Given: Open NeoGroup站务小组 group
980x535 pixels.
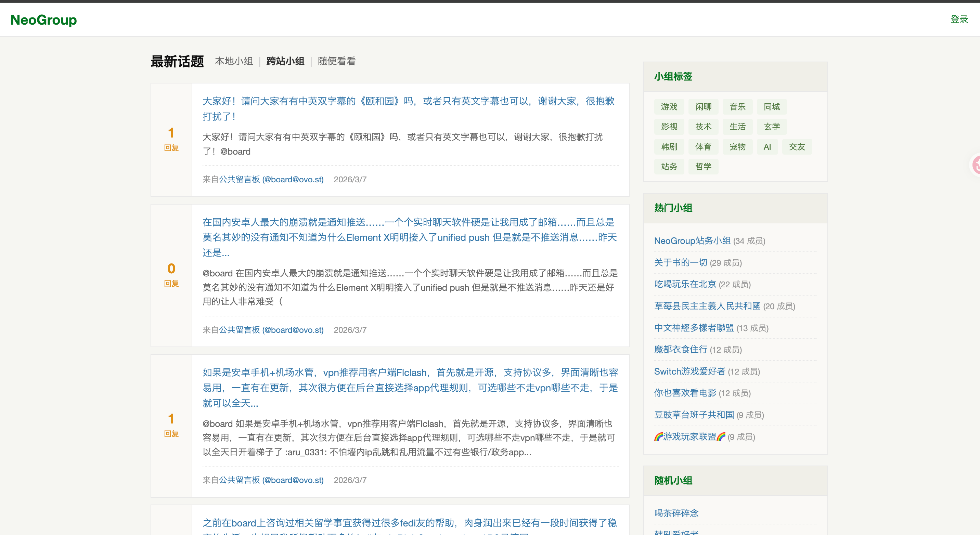Looking at the screenshot, I should (x=692, y=241).
